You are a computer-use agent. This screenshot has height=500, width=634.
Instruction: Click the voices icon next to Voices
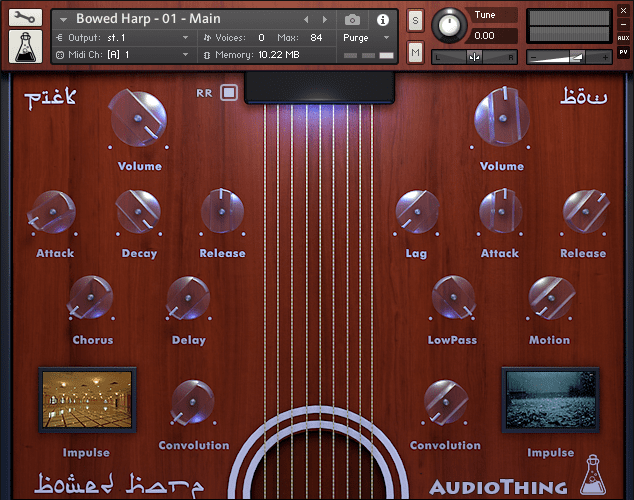(x=207, y=38)
